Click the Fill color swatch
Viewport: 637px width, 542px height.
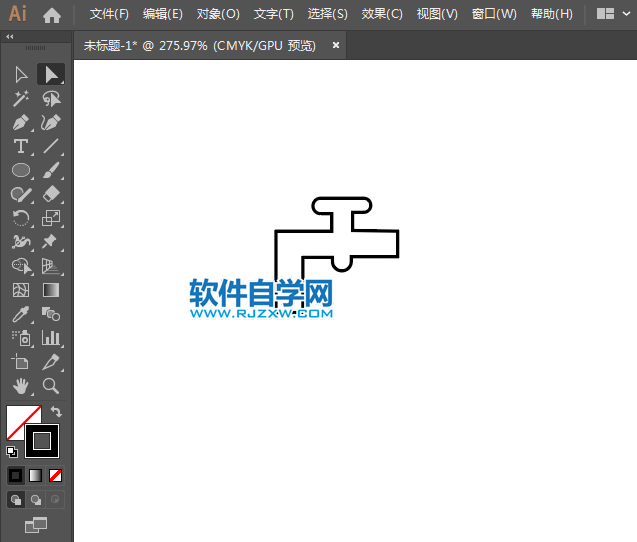pos(16,415)
